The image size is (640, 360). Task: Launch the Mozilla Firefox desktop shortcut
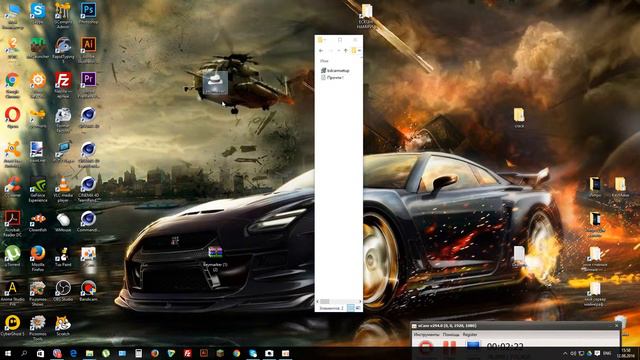[x=38, y=259]
